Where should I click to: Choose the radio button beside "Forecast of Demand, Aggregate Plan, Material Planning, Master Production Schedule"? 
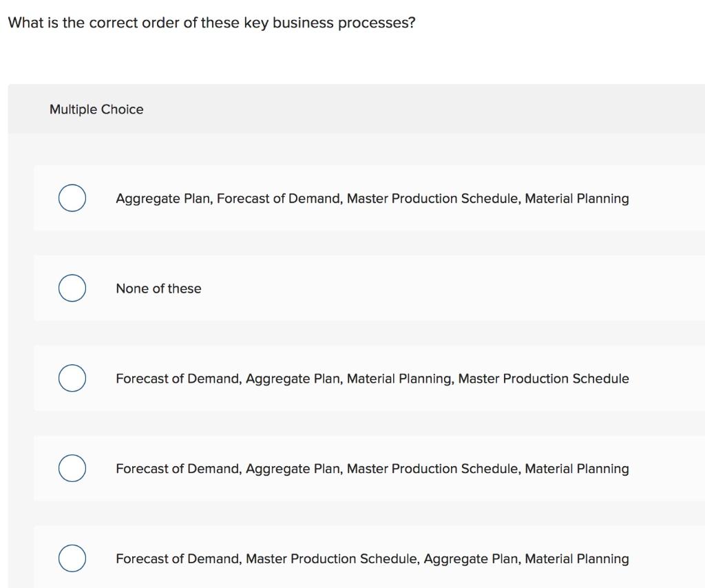pos(72,378)
